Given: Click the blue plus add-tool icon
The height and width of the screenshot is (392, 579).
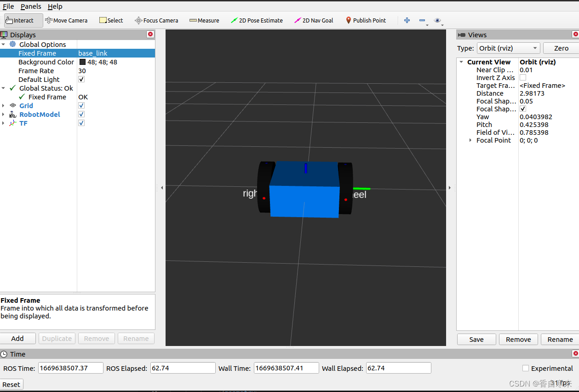Looking at the screenshot, I should 407,20.
